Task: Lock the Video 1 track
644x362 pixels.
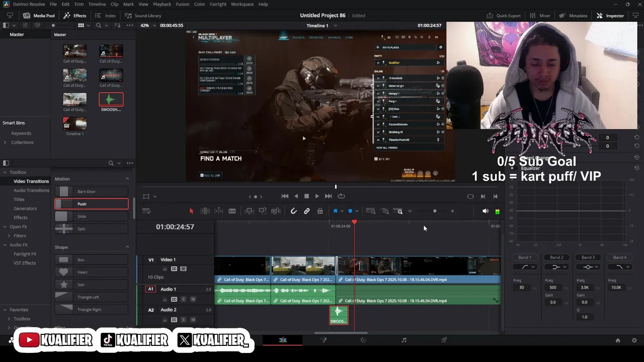Action: coord(165,269)
